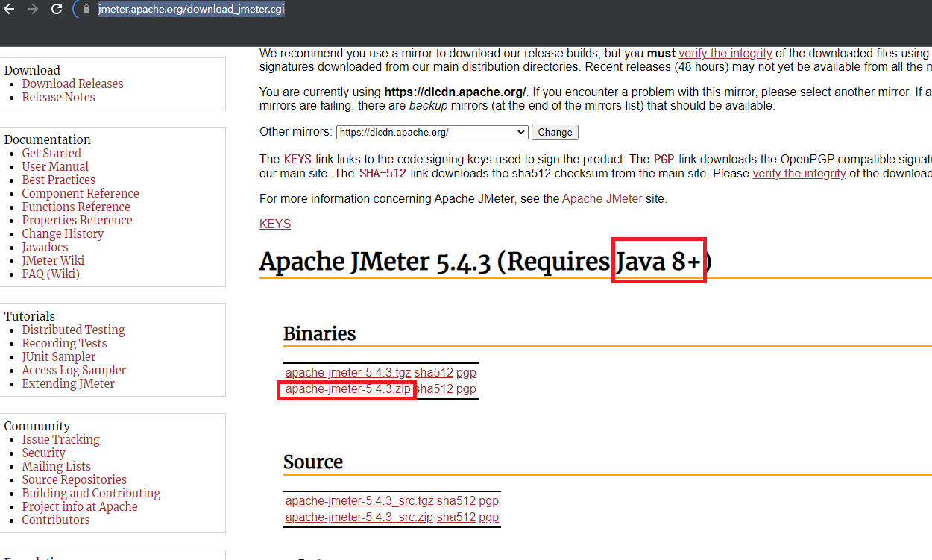Open sha512 for binary tgz
The height and width of the screenshot is (560, 932).
point(434,372)
